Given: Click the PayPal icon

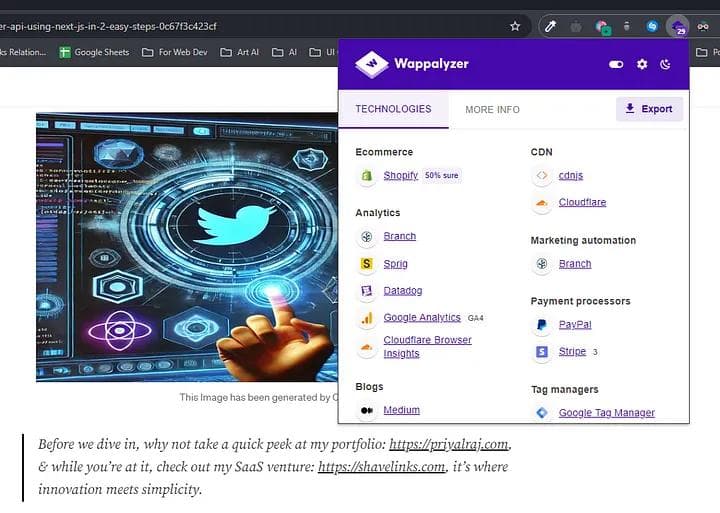Looking at the screenshot, I should pos(542,325).
